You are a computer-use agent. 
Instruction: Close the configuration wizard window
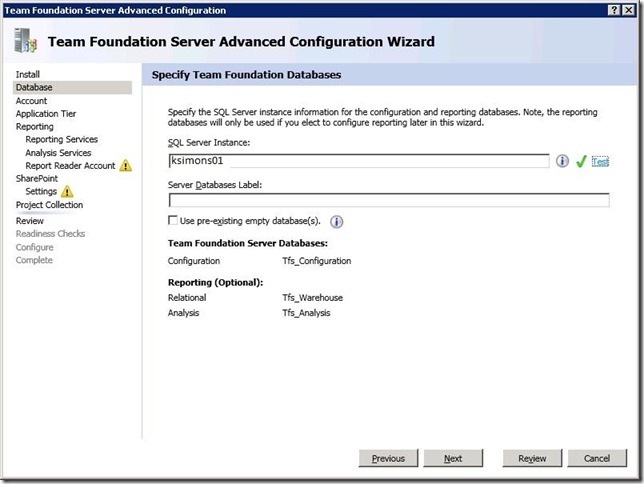[630, 10]
